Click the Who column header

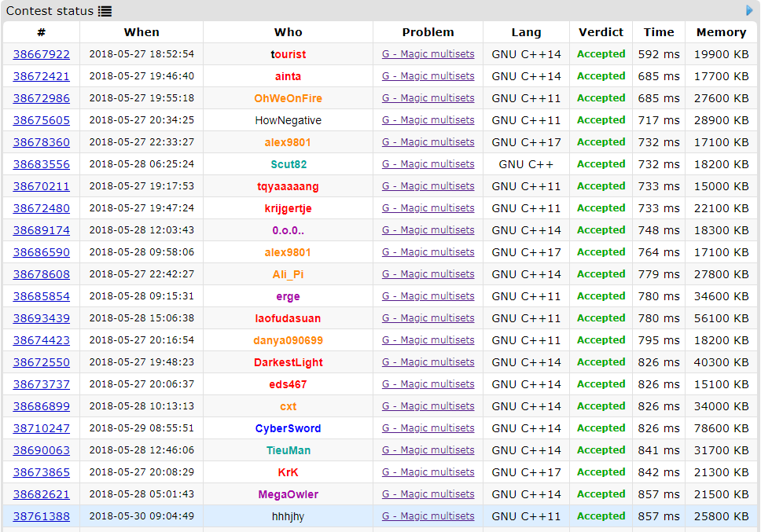point(289,32)
